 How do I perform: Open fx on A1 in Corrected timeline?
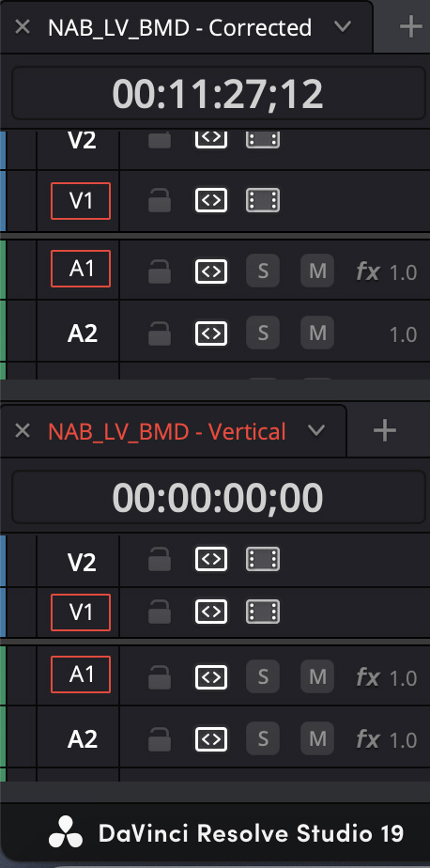pos(368,271)
